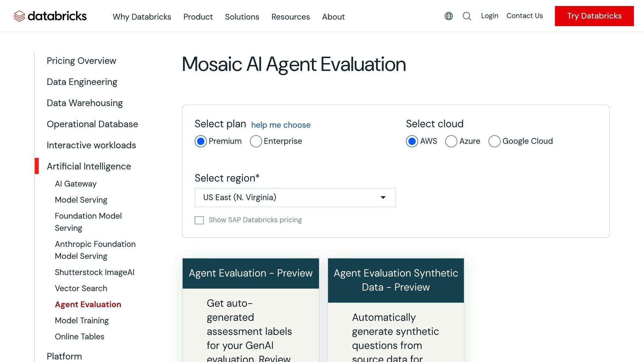Open Model Serving in the sidebar
Viewport: 644px width, 362px height.
(81, 200)
